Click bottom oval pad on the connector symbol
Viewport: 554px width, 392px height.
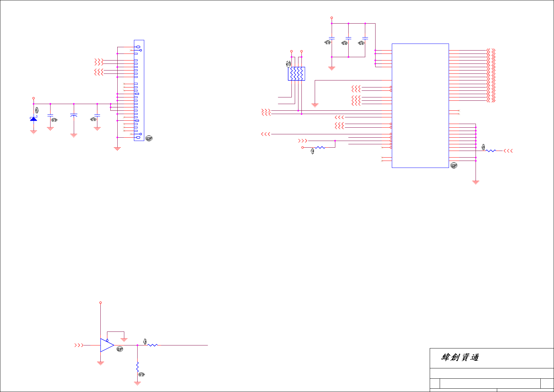(138, 137)
